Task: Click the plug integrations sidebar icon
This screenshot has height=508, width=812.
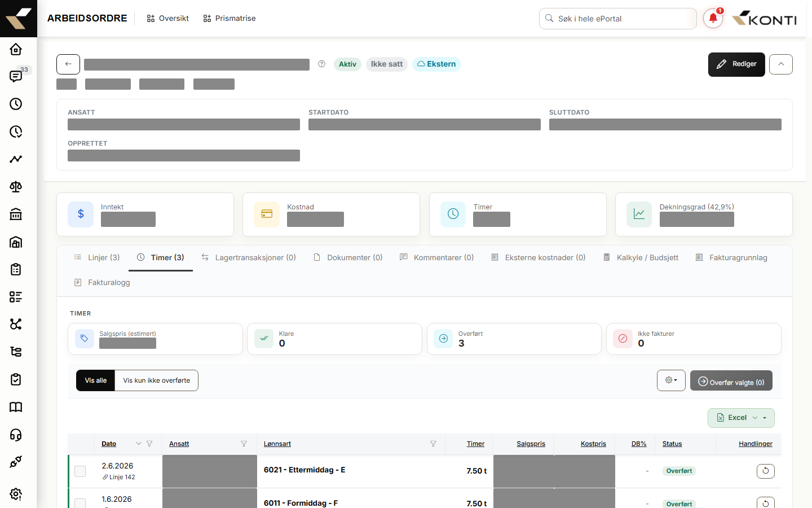Action: click(16, 462)
